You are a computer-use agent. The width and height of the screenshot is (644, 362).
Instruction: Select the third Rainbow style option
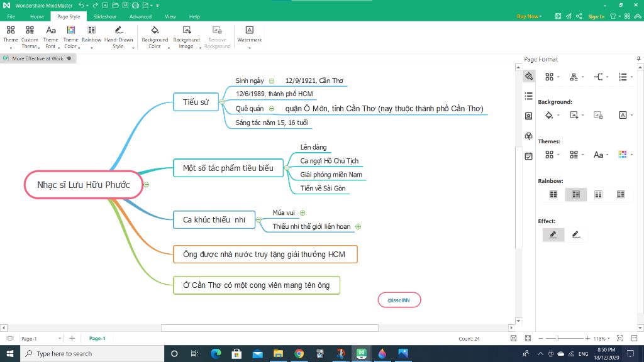[598, 195]
